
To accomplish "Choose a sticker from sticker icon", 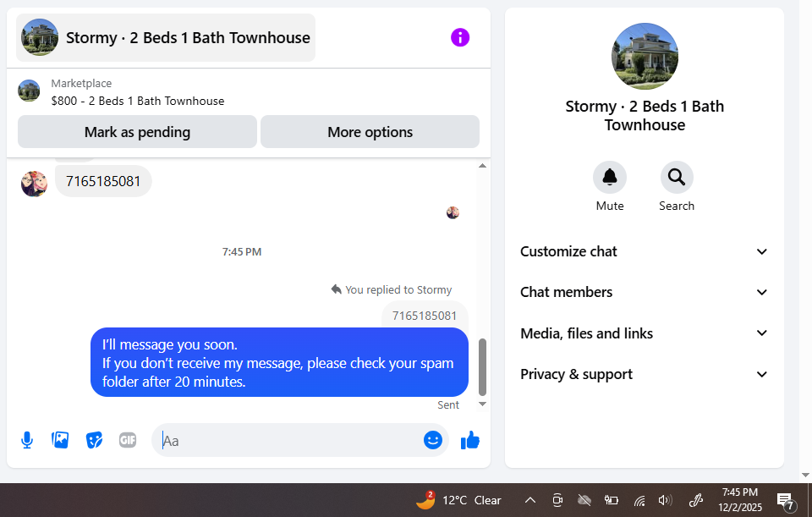I will [94, 440].
